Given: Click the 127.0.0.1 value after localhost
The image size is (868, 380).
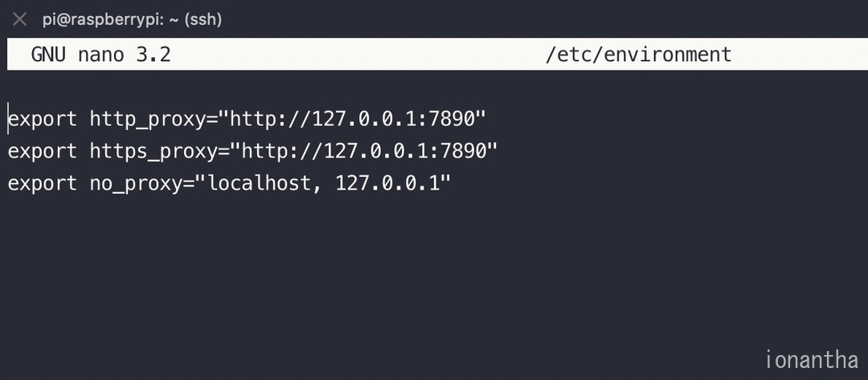Looking at the screenshot, I should point(388,183).
